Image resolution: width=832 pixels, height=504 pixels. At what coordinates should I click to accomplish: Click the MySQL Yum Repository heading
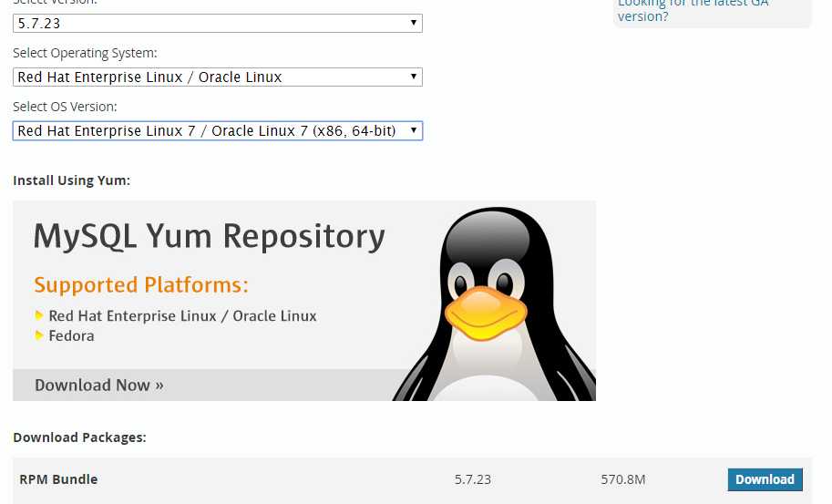[x=209, y=237]
